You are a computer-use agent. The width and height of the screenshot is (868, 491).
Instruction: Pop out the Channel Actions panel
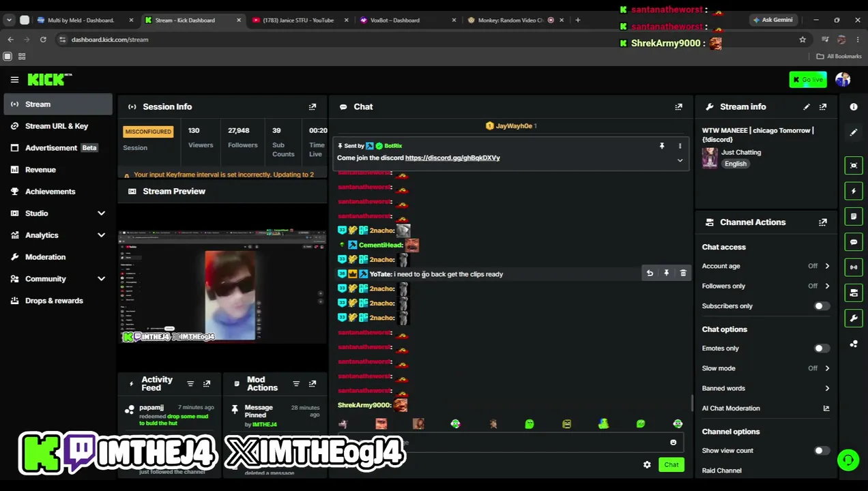coord(823,222)
